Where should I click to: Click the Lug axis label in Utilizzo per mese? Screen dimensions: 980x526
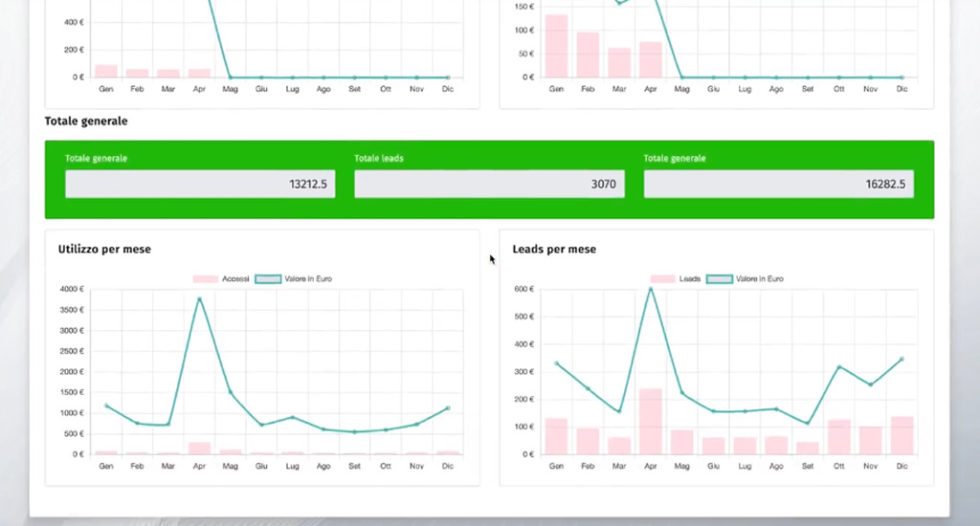click(293, 466)
